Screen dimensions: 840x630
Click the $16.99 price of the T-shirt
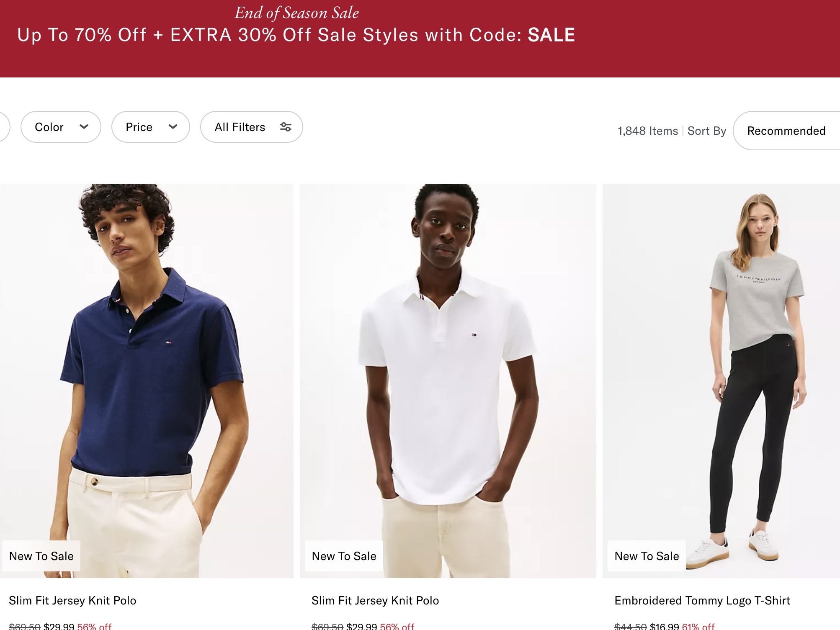pyautogui.click(x=664, y=626)
